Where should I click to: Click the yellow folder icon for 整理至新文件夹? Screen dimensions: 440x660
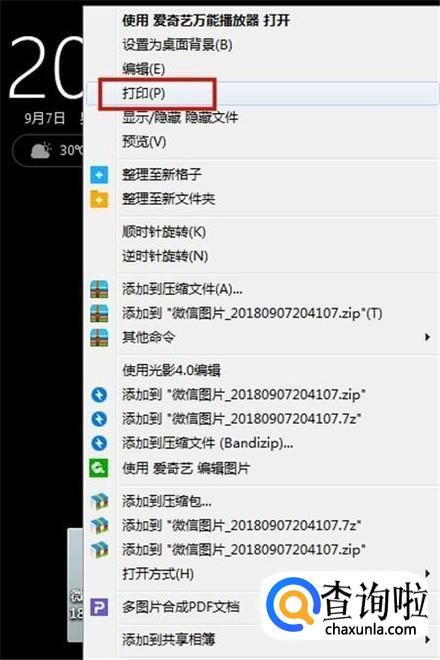99,199
